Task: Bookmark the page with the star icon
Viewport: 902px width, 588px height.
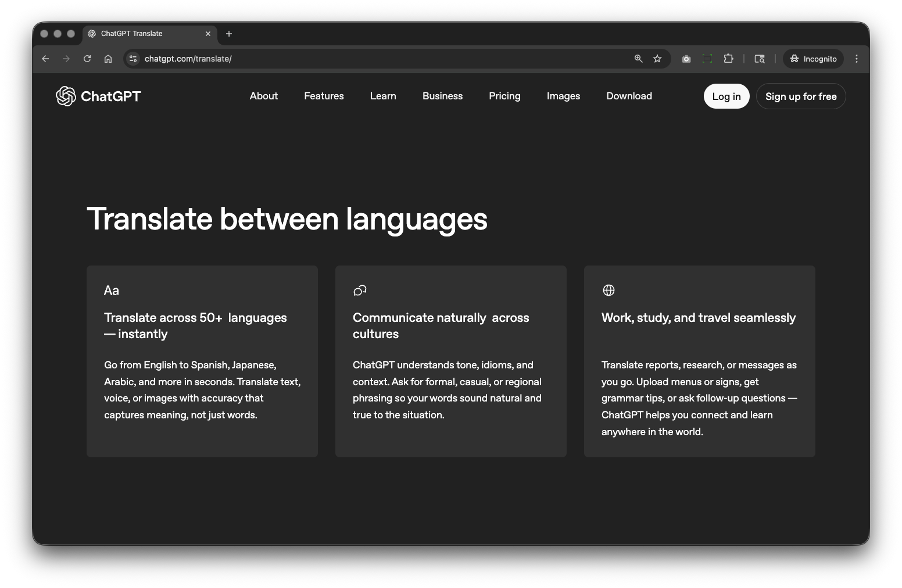Action: click(657, 59)
